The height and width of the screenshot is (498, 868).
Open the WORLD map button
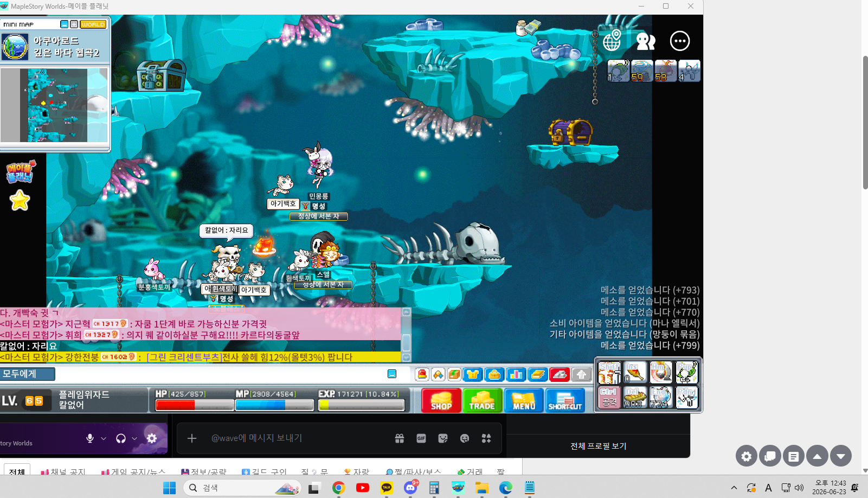93,24
